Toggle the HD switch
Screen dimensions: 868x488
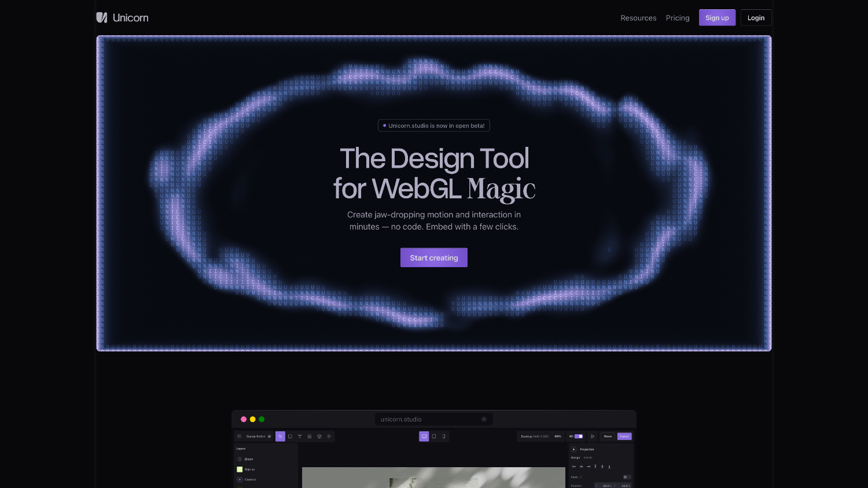[x=579, y=437]
